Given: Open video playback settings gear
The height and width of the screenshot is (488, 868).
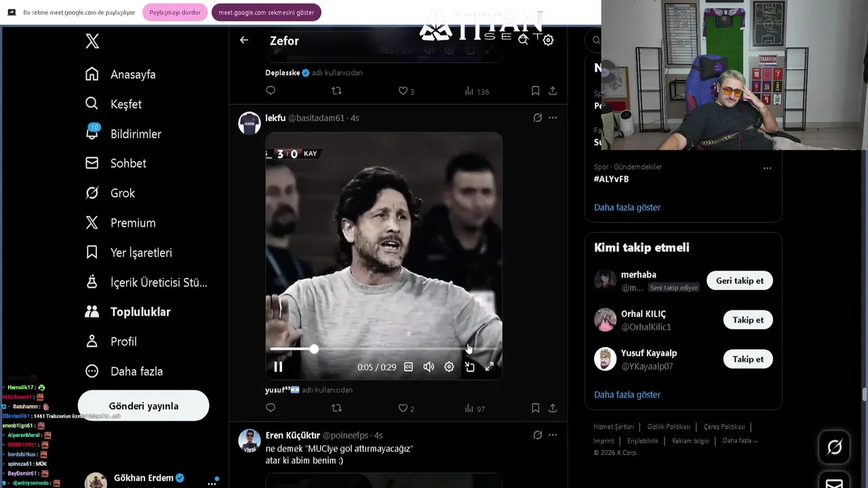Looking at the screenshot, I should click(449, 367).
